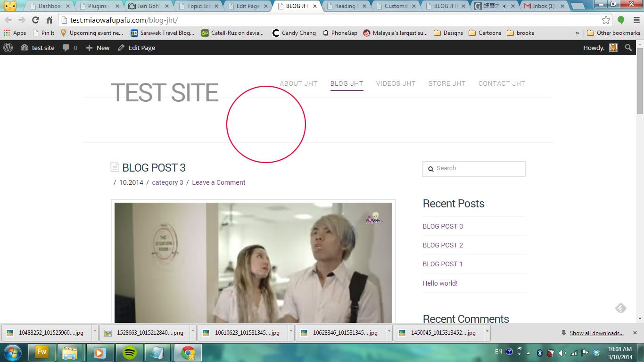Click the Chrome taskbar icon

188,353
